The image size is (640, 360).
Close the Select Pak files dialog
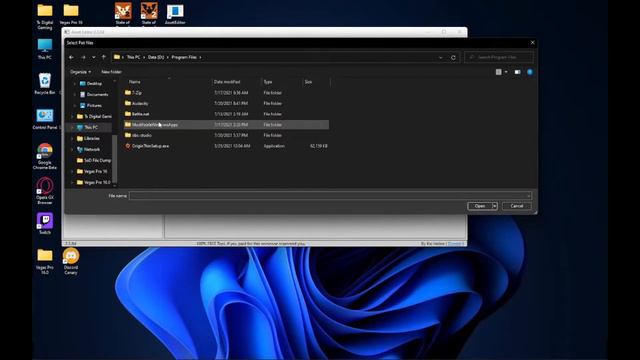coord(532,42)
